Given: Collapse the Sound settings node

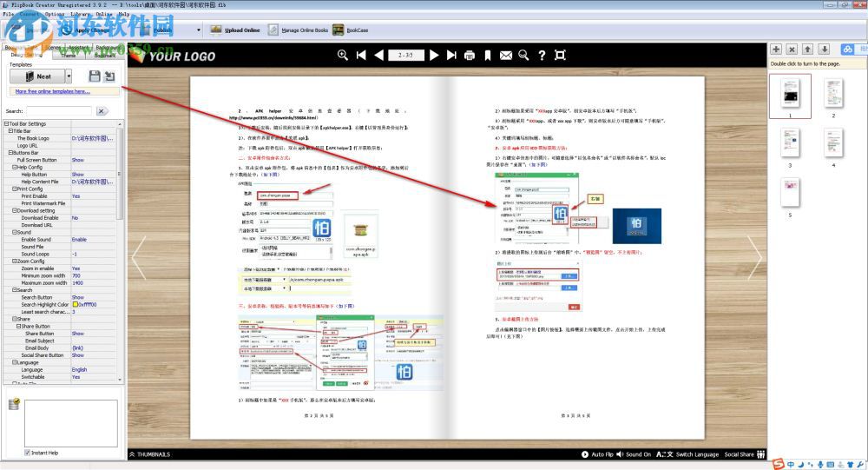Looking at the screenshot, I should 15,232.
